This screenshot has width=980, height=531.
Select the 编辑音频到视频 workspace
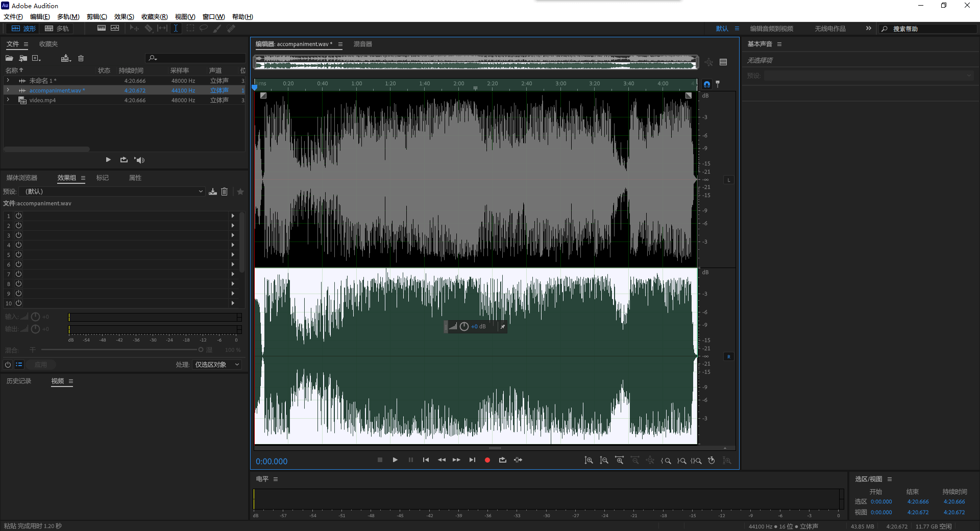coord(771,29)
